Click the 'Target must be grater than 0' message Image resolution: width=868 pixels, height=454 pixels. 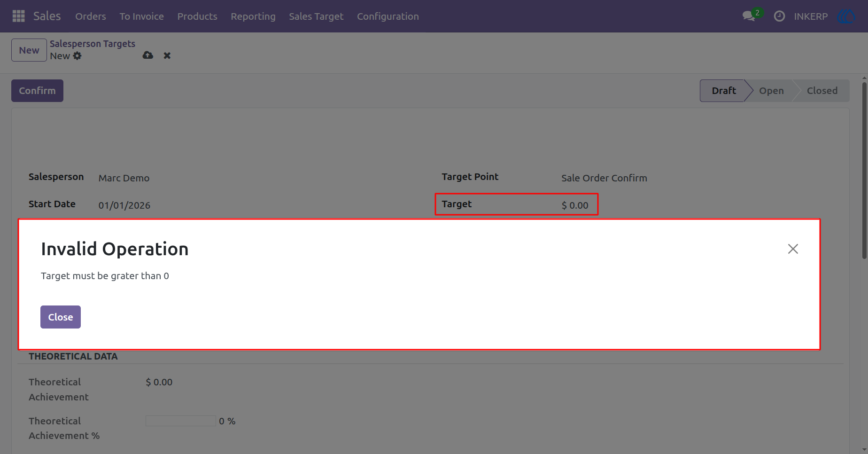[x=105, y=276]
